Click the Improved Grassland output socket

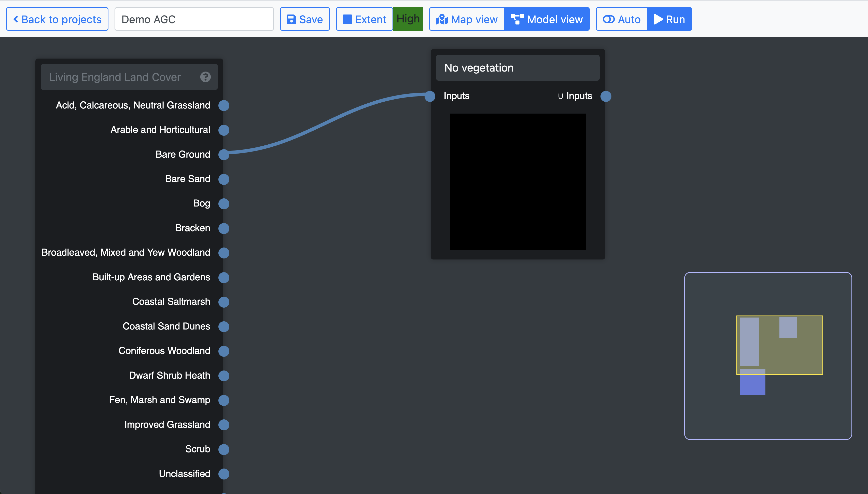coord(224,425)
